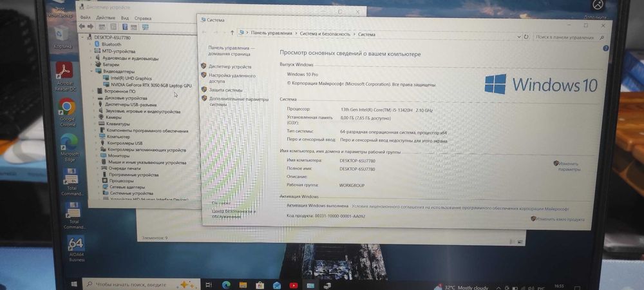Select Компьютер in the device tree
Screen dimensions: 644x290
tap(118, 137)
